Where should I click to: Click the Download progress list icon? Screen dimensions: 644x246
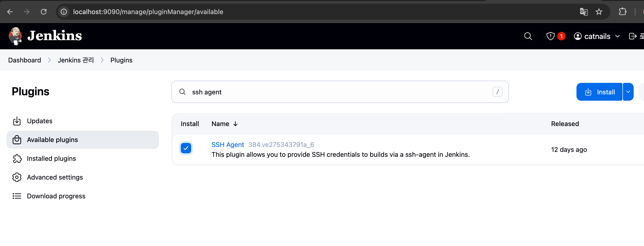[x=17, y=196]
